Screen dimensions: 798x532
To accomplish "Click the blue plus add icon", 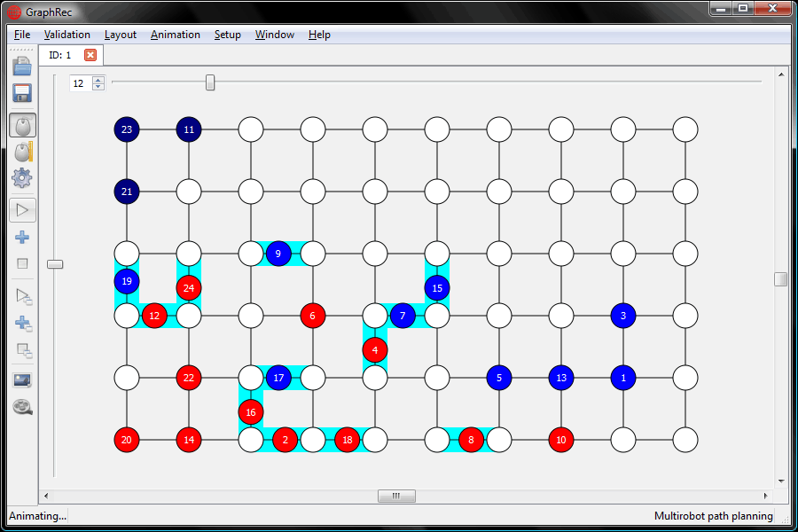I will tap(22, 238).
